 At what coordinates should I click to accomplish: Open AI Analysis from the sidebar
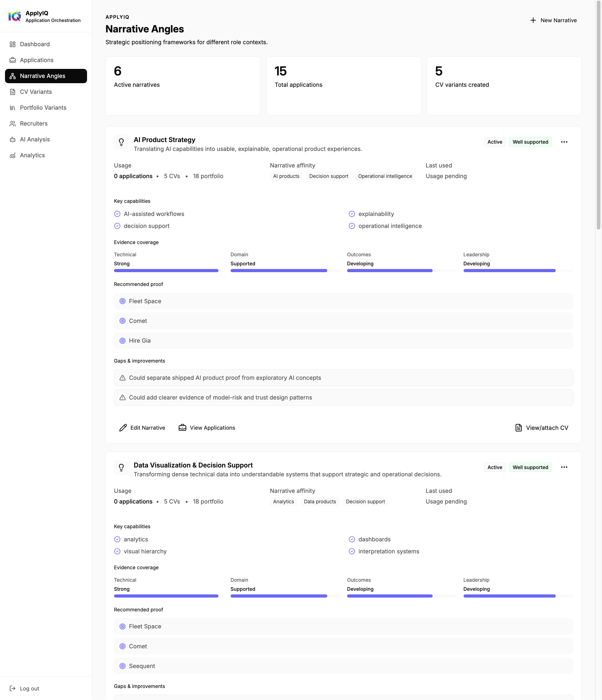46,140
